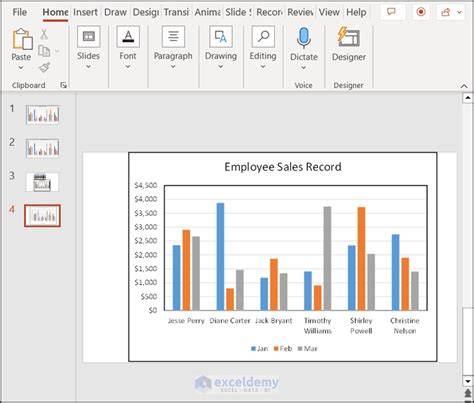This screenshot has height=403, width=474.
Task: Collapse the ribbon with the chevron
Action: click(x=464, y=86)
